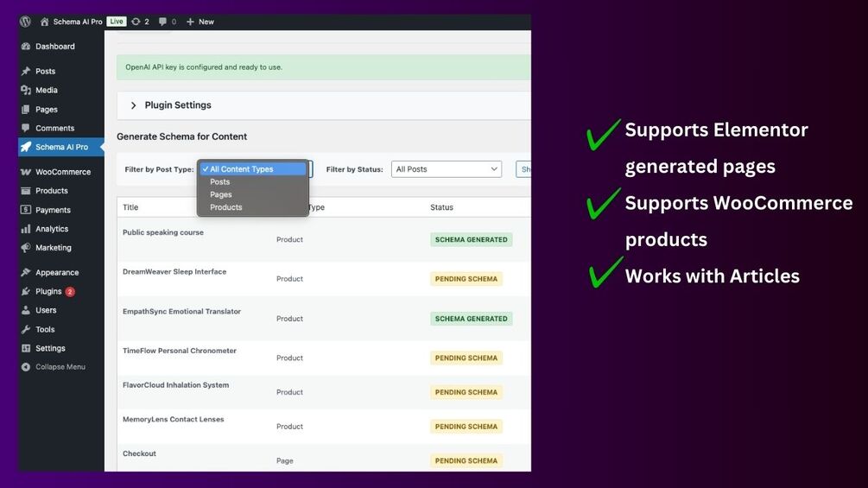Open the Filter by Status dropdown

click(447, 169)
